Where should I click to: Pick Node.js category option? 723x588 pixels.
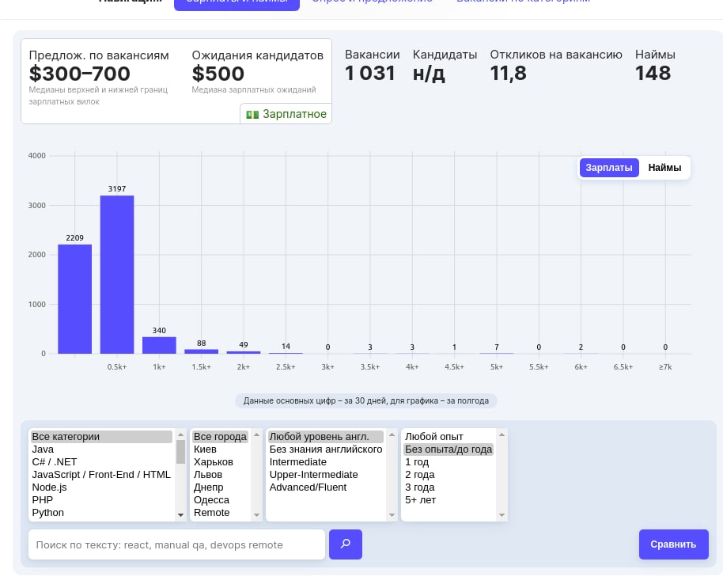101,487
